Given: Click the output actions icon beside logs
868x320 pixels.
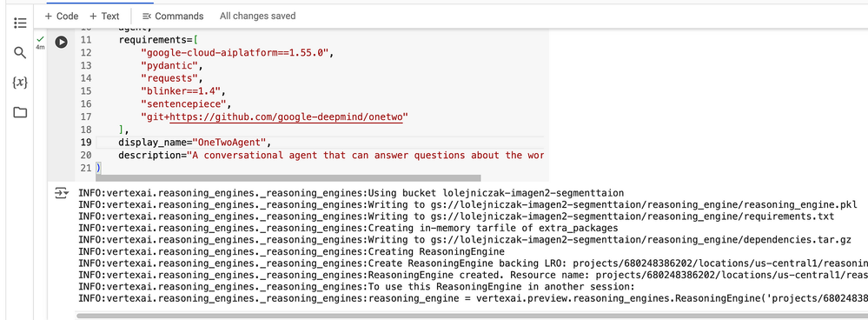Looking at the screenshot, I should point(61,193).
